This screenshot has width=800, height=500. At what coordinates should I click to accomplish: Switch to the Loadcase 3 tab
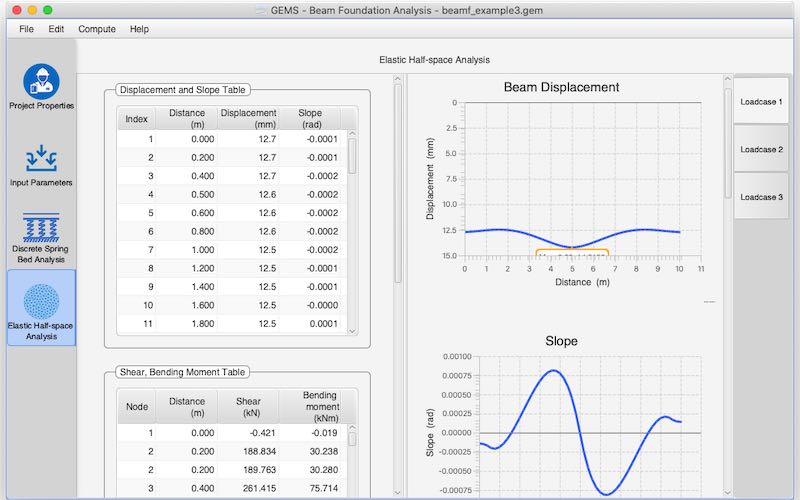tap(761, 196)
